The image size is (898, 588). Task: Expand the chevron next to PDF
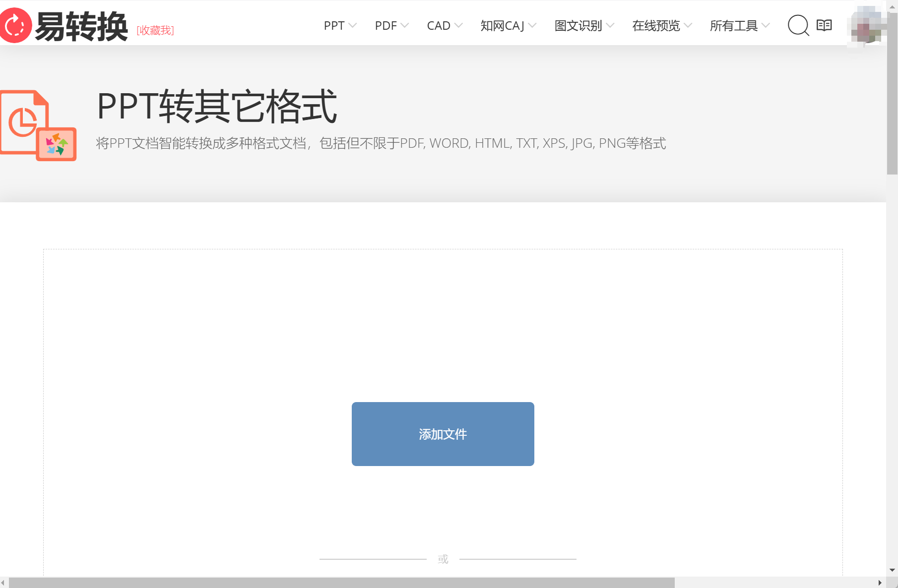point(405,25)
